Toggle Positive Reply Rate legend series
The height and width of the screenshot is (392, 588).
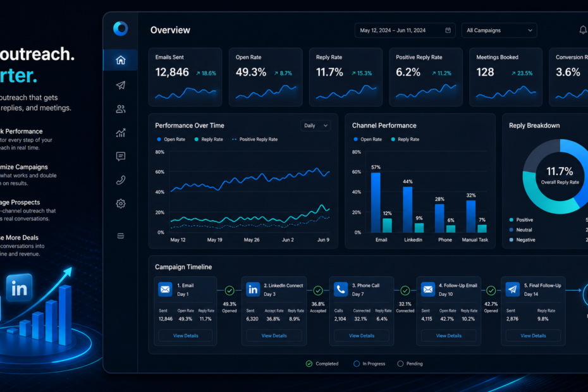click(x=255, y=139)
